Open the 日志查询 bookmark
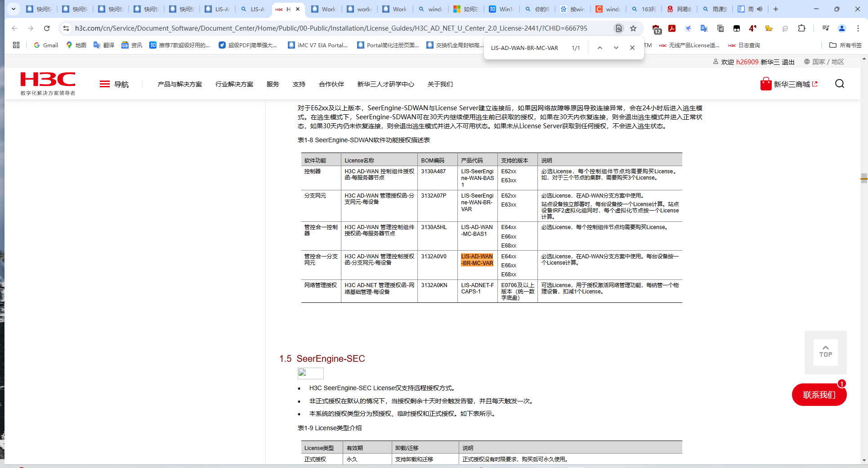This screenshot has height=468, width=868. [744, 45]
